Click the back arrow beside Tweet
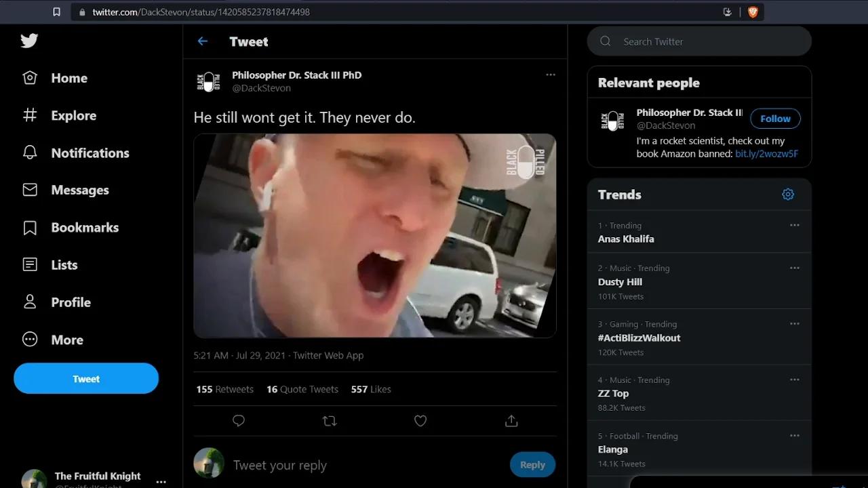The image size is (868, 488). pyautogui.click(x=203, y=41)
